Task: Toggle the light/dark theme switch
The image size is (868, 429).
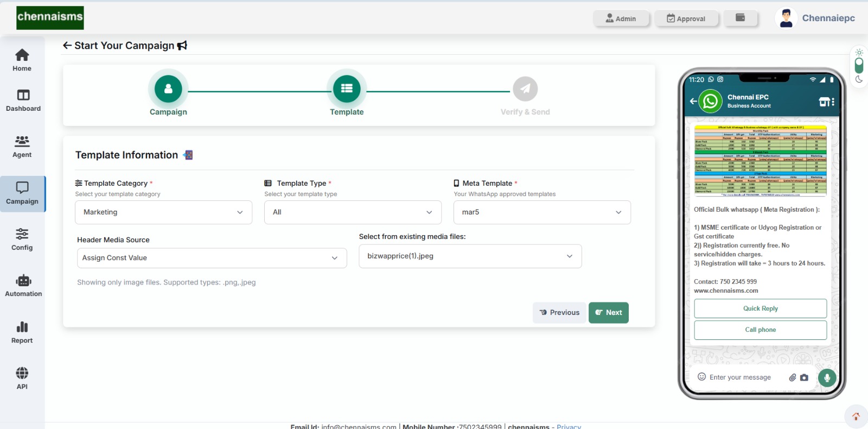Action: click(859, 66)
